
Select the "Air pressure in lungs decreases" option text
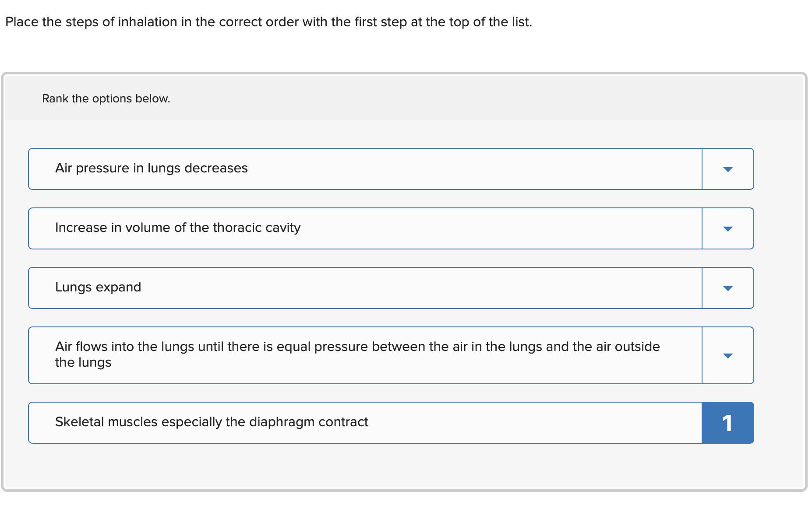(151, 168)
